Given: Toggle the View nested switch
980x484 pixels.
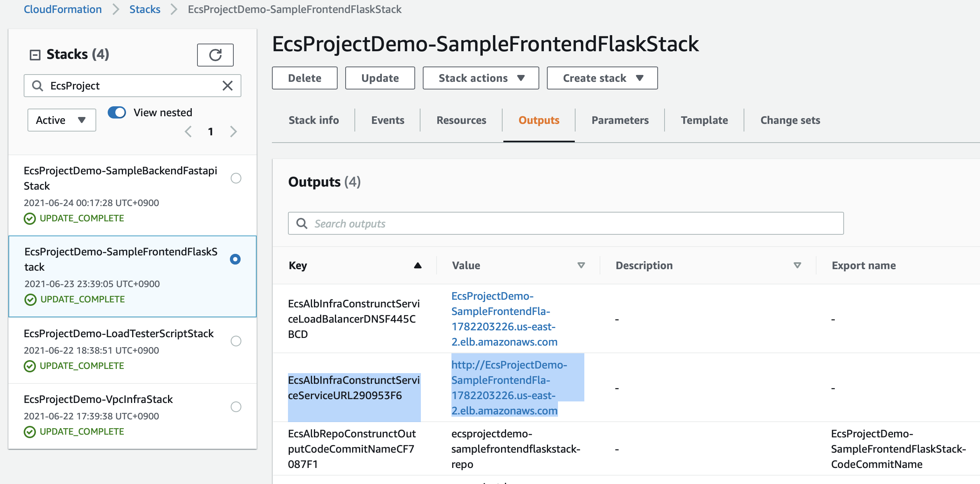Looking at the screenshot, I should point(117,112).
